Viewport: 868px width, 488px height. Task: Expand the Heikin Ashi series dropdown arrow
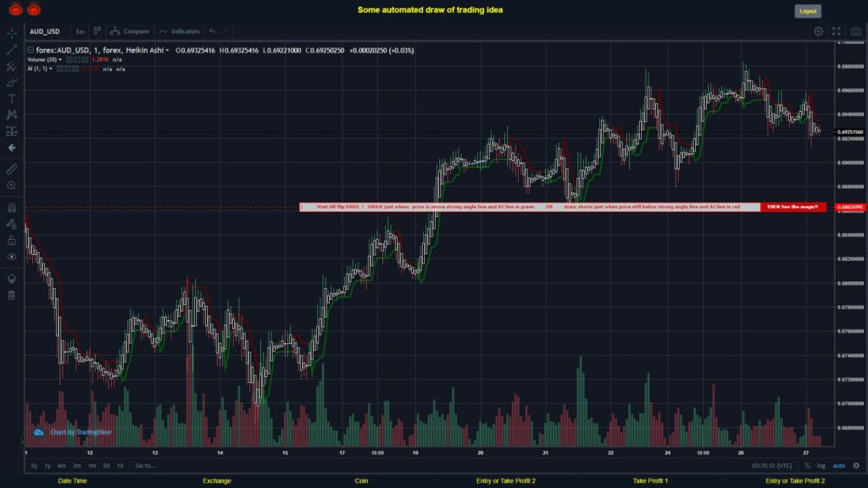click(167, 50)
